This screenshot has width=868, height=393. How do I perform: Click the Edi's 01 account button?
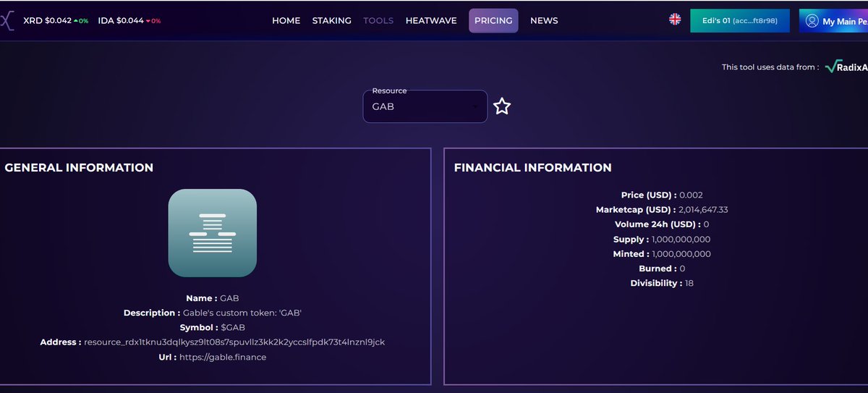click(x=740, y=21)
